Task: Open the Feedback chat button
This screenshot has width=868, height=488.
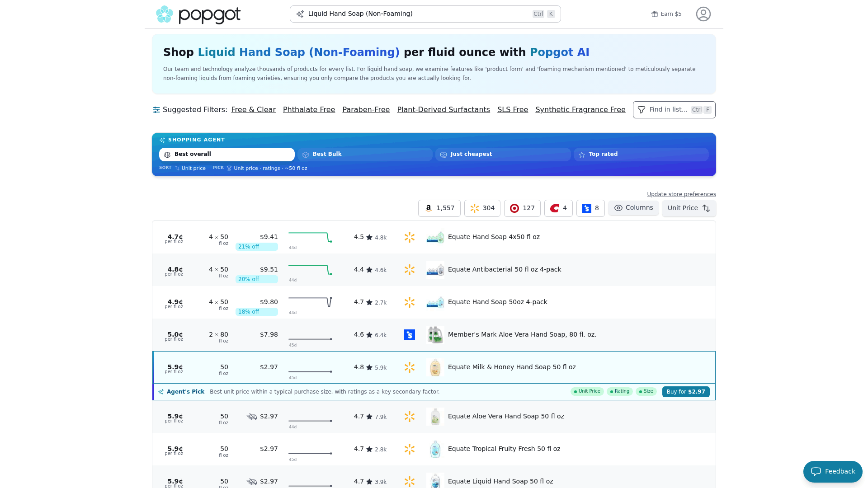Action: pyautogui.click(x=833, y=472)
